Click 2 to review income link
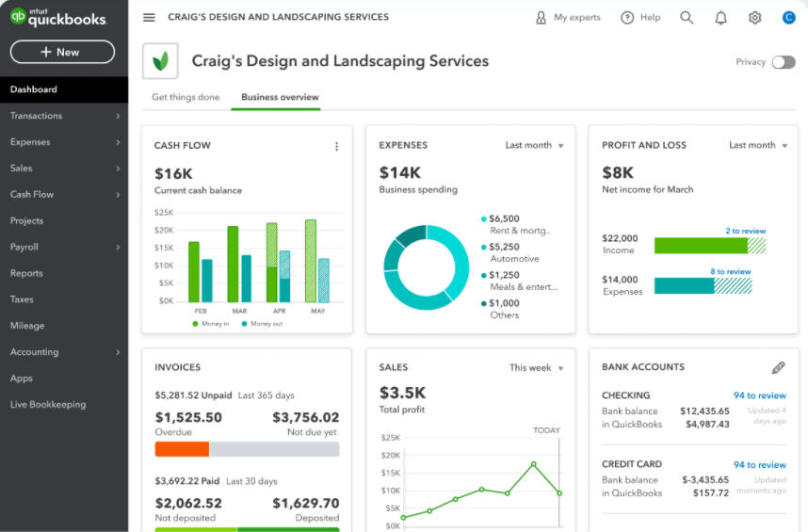 tap(746, 231)
